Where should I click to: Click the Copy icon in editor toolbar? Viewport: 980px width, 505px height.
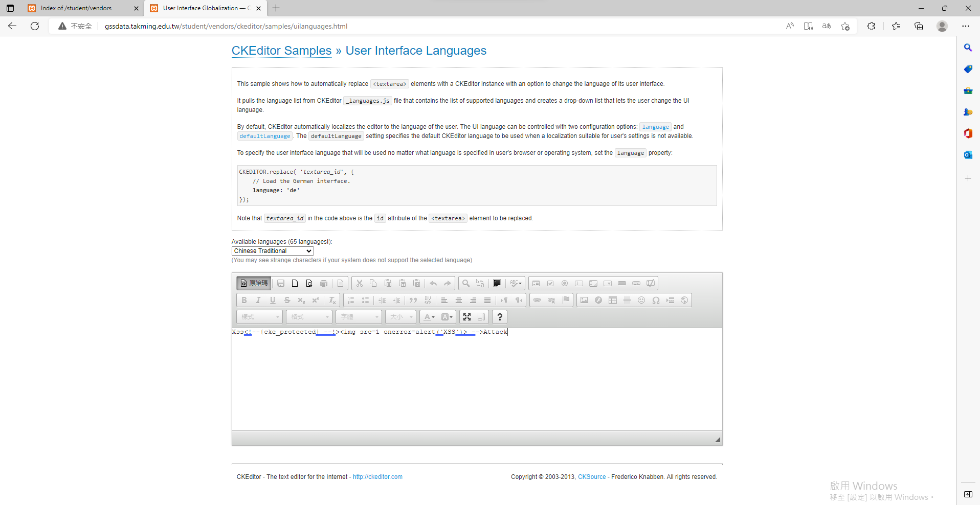click(374, 283)
